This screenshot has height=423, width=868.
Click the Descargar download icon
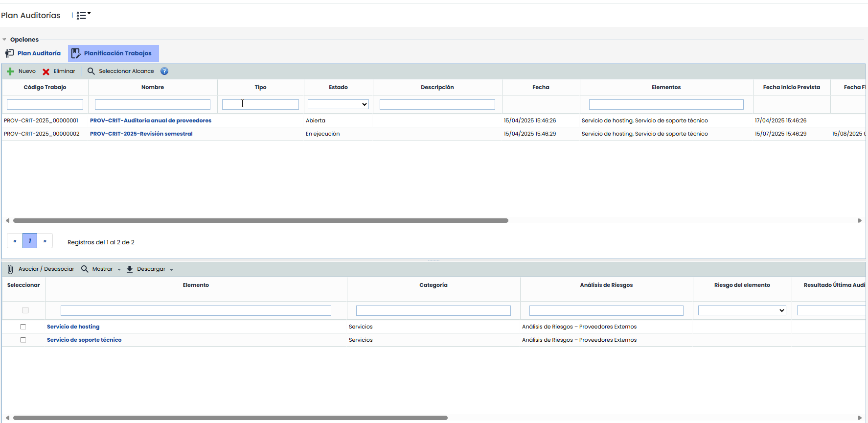[130, 269]
